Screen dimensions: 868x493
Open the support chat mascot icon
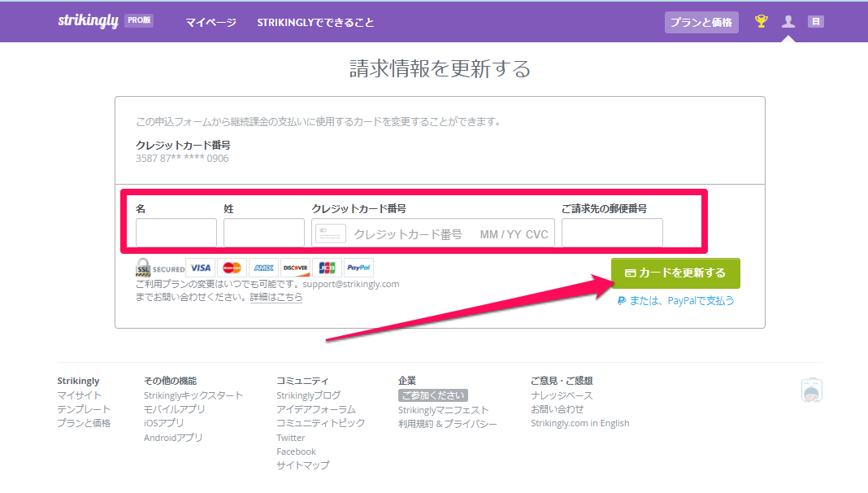(812, 390)
